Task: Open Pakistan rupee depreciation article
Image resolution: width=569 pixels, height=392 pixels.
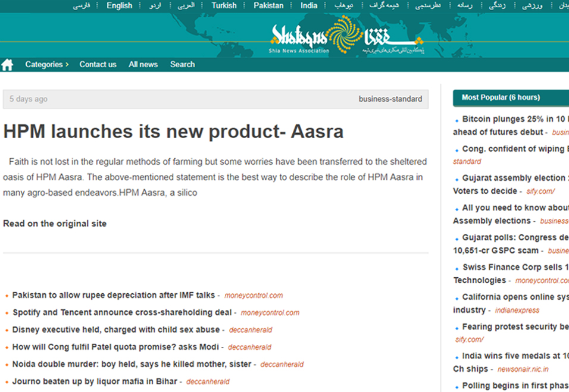Action: 114,295
